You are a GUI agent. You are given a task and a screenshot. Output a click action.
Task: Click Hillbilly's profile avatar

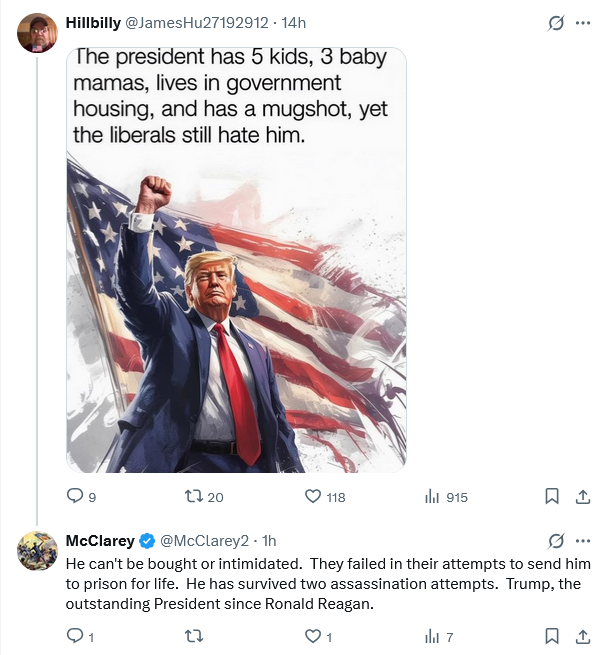pos(38,33)
